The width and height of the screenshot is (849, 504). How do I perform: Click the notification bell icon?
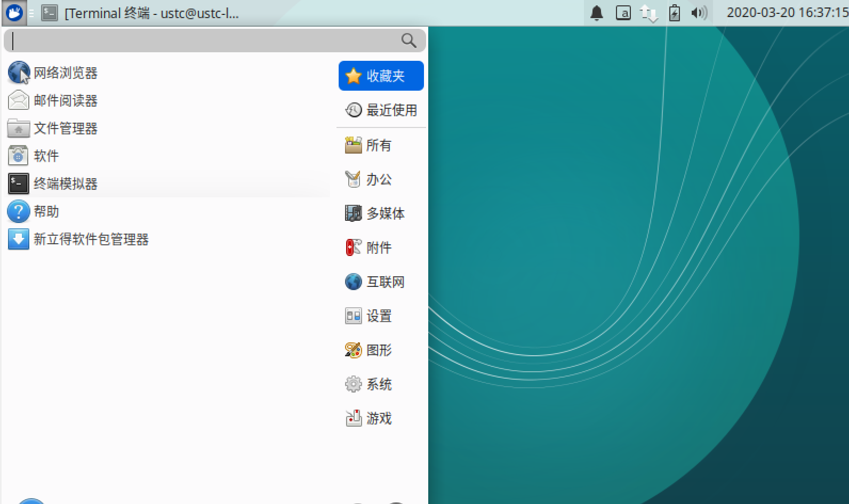597,13
